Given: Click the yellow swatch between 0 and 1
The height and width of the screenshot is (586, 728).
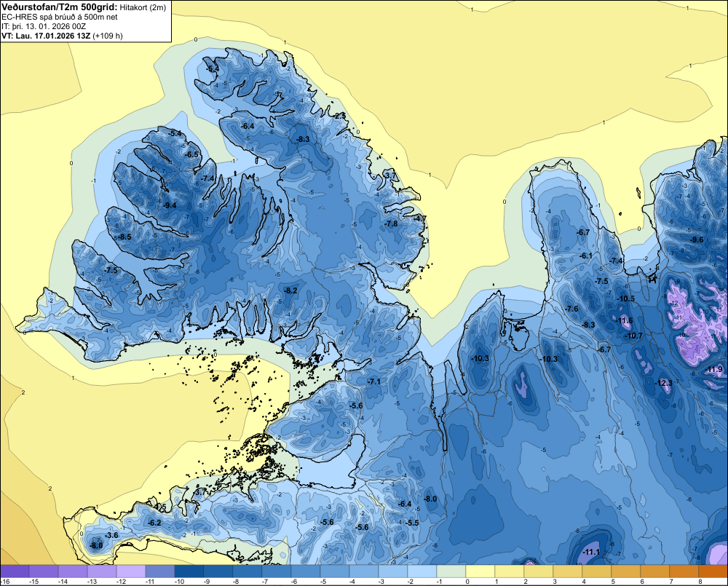Looking at the screenshot, I should 480,571.
